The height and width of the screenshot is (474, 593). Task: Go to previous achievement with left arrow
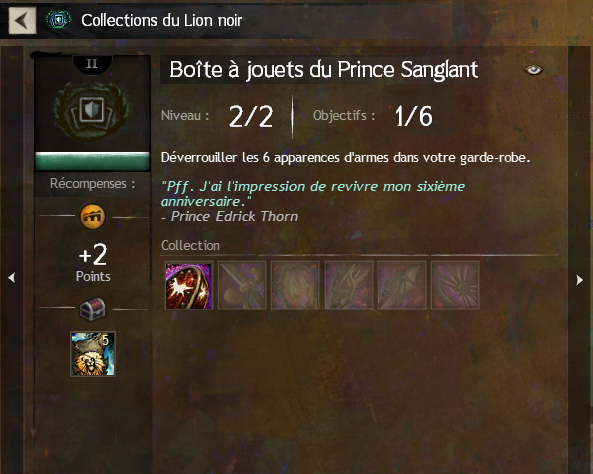coord(12,278)
